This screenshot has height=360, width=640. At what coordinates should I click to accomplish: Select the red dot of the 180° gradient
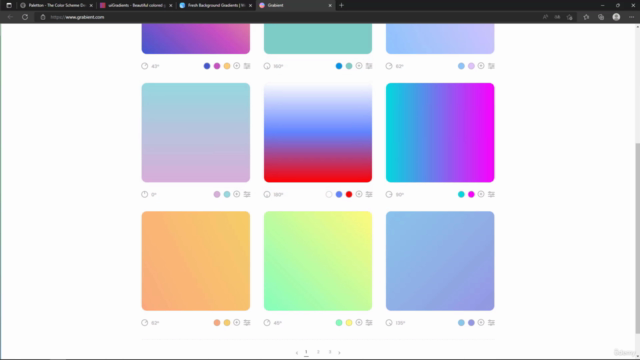click(x=349, y=194)
